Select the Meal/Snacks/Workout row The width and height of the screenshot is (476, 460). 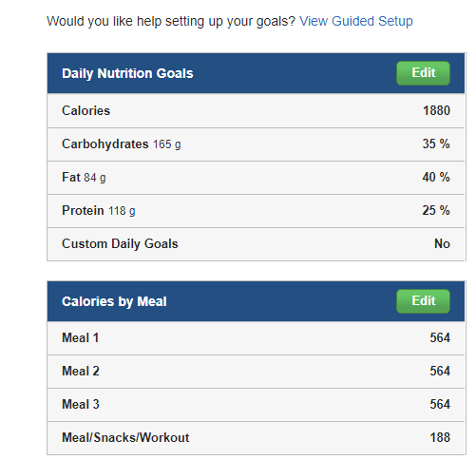click(256, 438)
